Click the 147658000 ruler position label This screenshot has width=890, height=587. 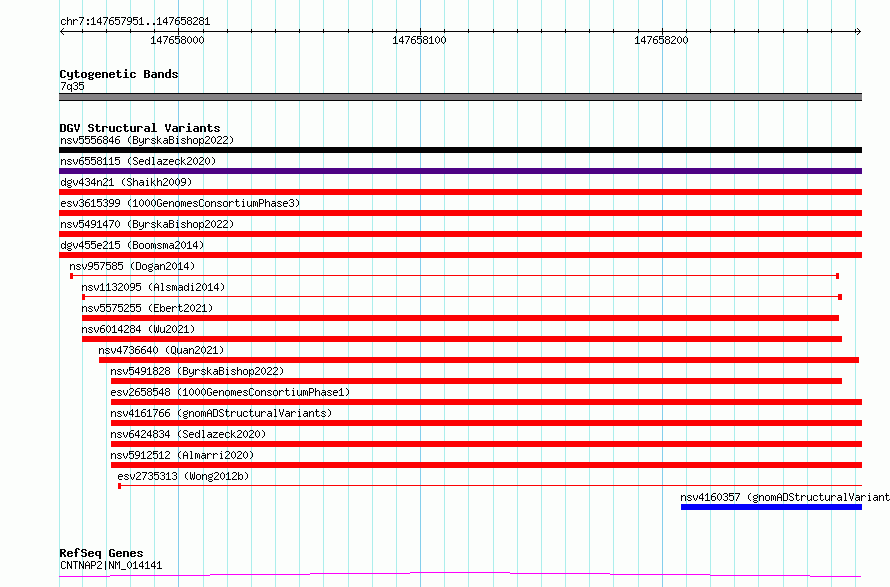point(177,40)
